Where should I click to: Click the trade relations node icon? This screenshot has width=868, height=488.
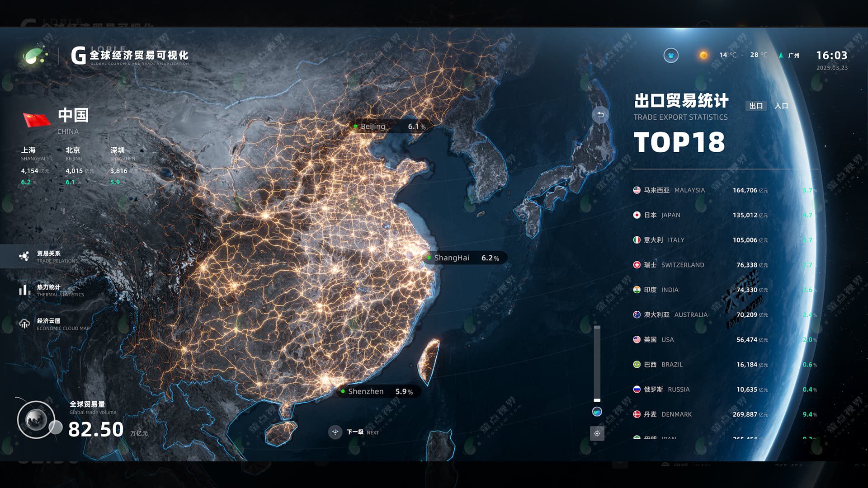pyautogui.click(x=24, y=256)
